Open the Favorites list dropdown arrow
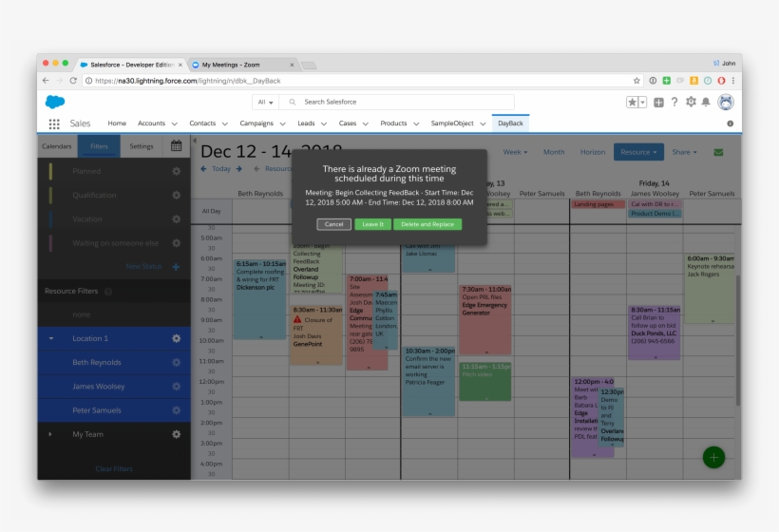Screen dimensions: 779x532 click(642, 103)
